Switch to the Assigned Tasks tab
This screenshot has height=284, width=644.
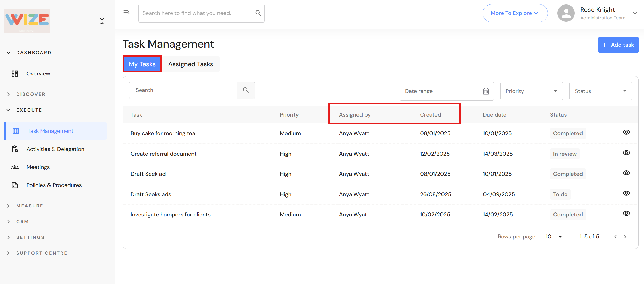pyautogui.click(x=190, y=64)
